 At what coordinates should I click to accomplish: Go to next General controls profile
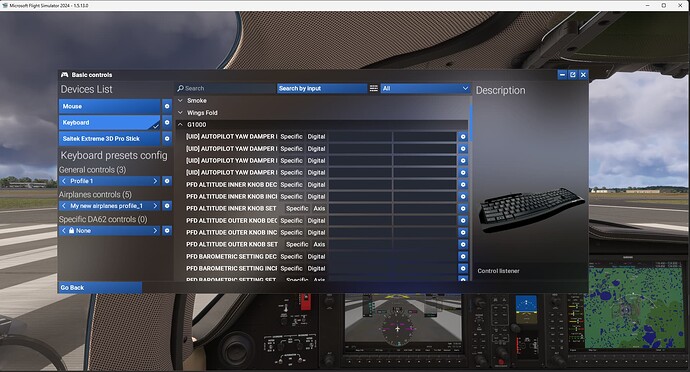click(x=155, y=181)
